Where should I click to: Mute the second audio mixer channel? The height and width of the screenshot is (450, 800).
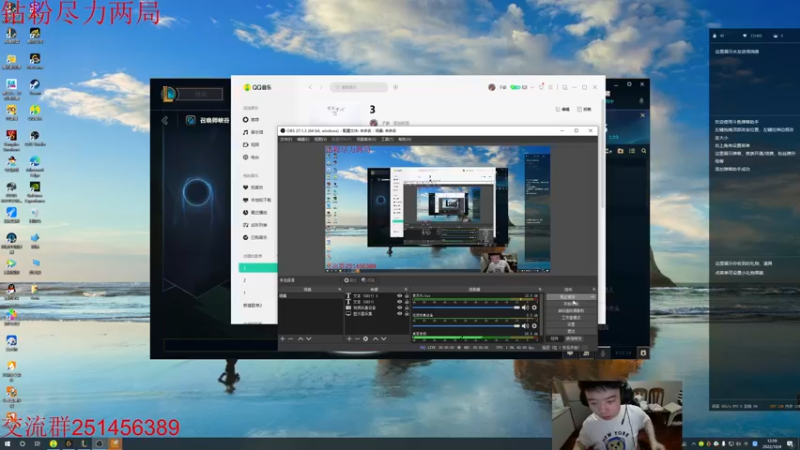coord(525,326)
